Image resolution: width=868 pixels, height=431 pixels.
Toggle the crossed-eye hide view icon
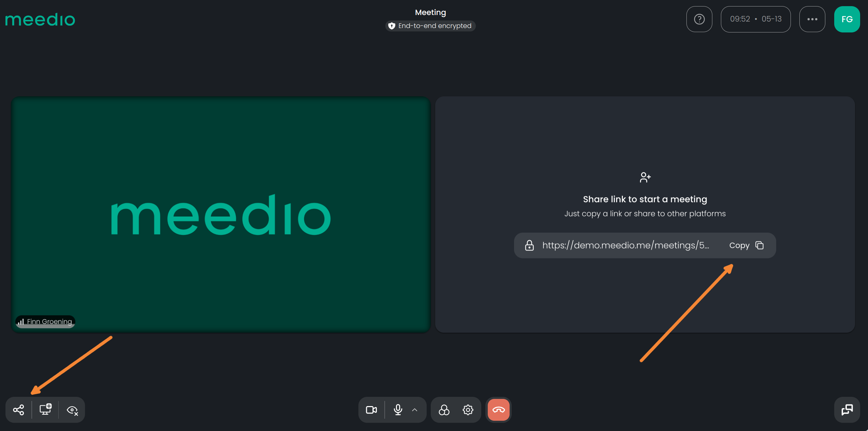[x=72, y=410]
